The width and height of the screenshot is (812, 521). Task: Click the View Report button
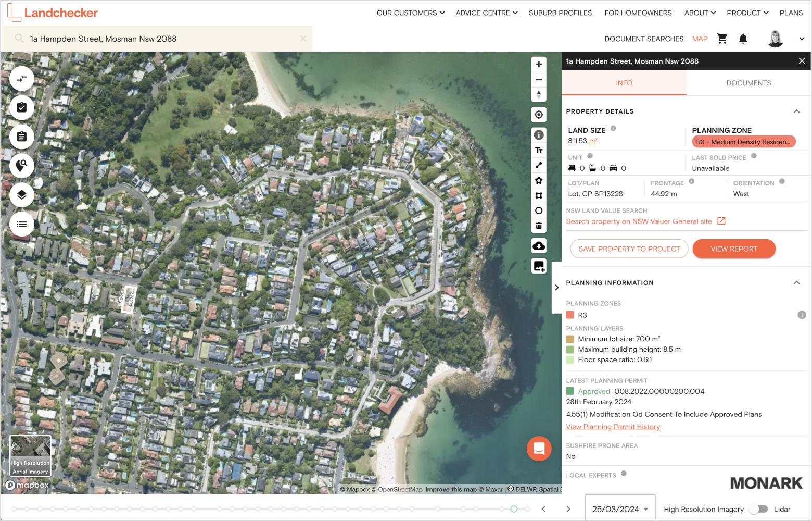pos(734,249)
